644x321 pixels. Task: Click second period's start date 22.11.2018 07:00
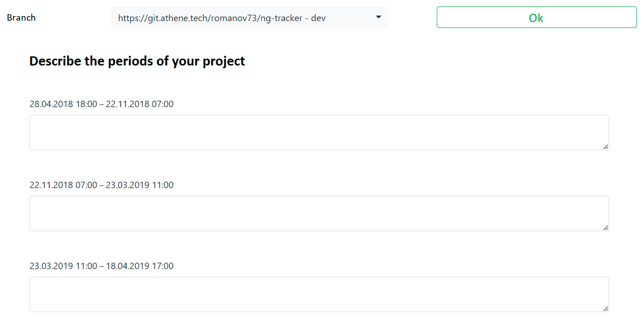[63, 185]
